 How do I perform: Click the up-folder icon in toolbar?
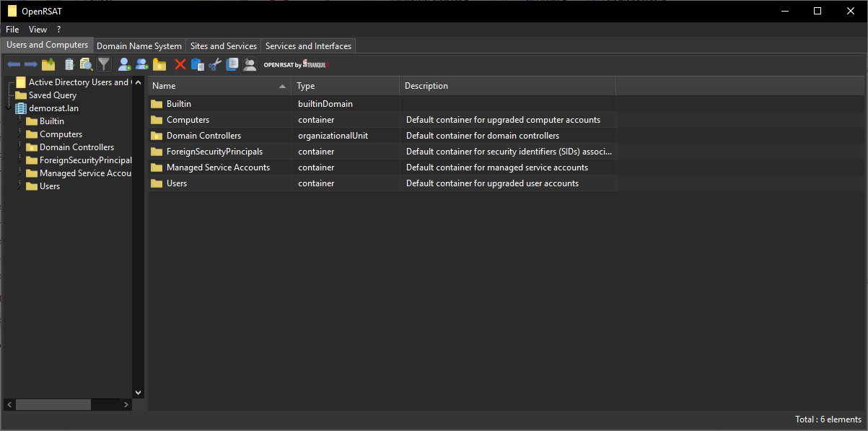[48, 65]
